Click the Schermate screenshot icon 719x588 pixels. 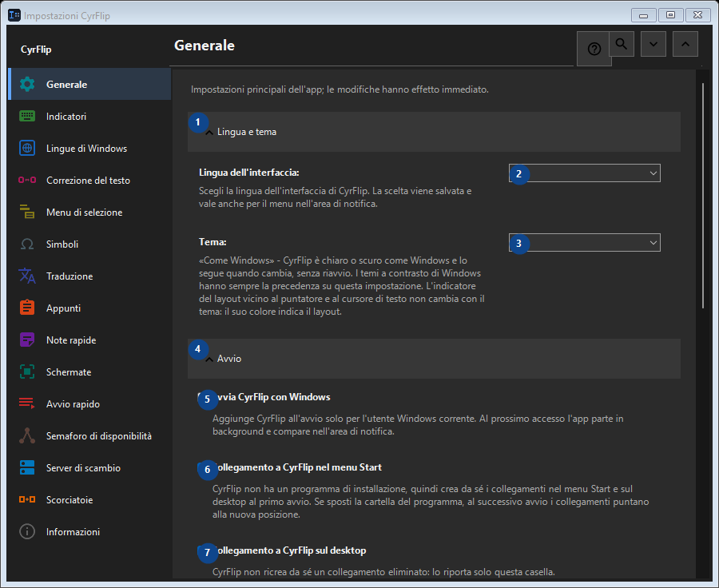pyautogui.click(x=27, y=372)
